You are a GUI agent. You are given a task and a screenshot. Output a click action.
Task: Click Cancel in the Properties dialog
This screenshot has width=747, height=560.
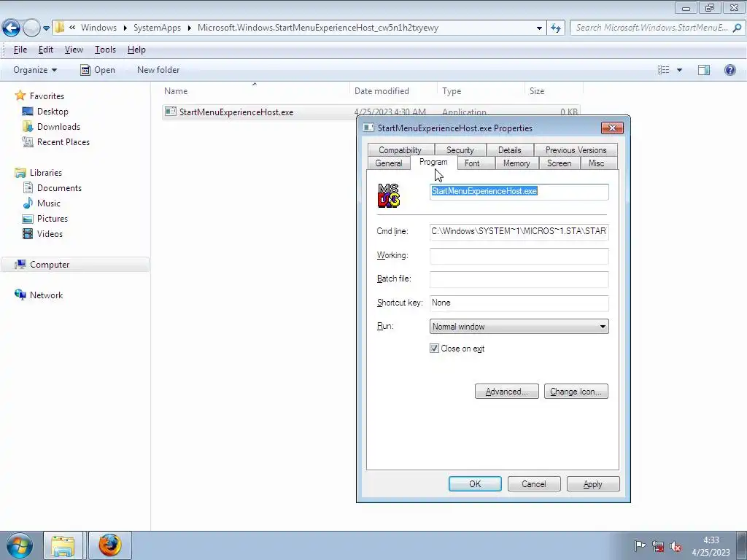(533, 484)
